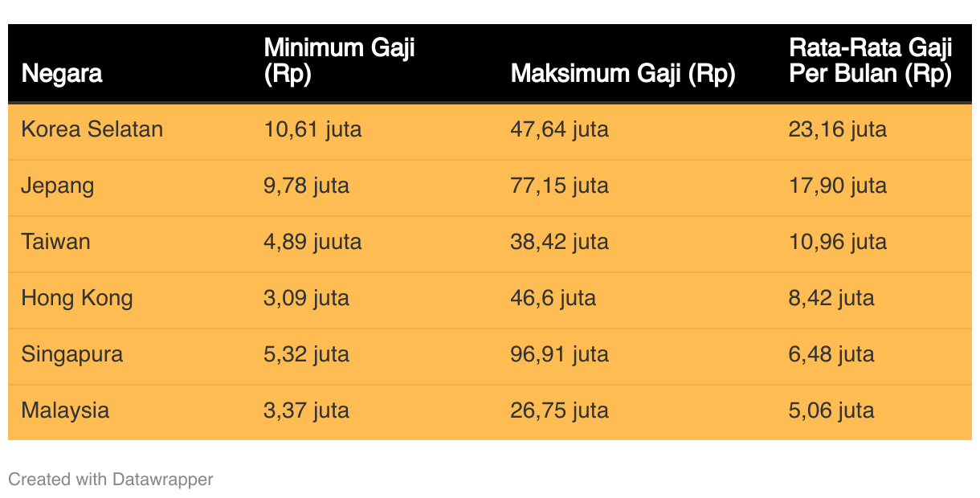Click the Minimum Gaji (Rp) column header

(x=339, y=60)
